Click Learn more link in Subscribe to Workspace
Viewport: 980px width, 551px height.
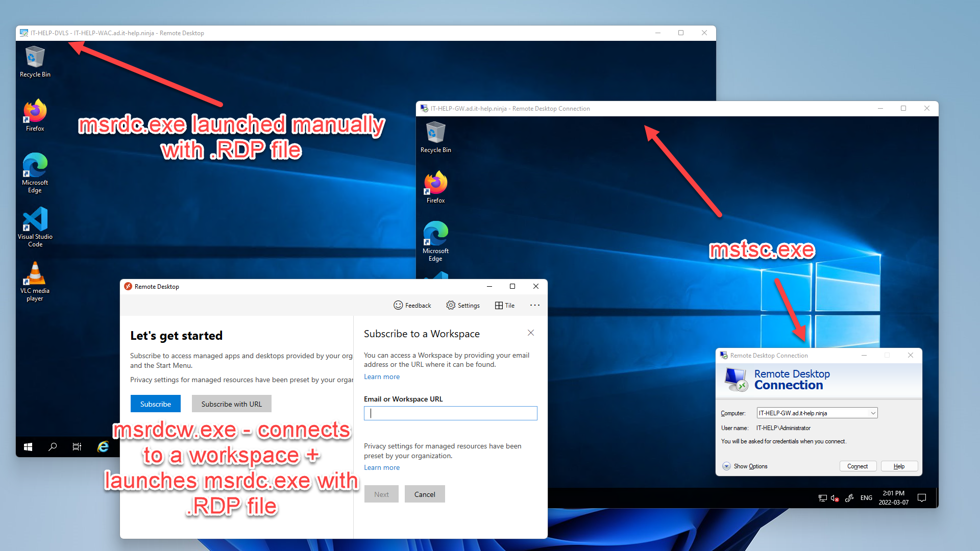coord(381,376)
